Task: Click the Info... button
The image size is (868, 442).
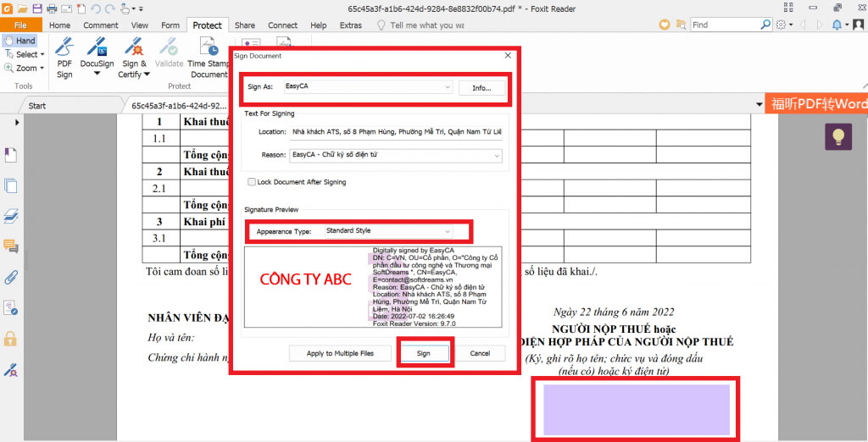Action: (x=481, y=88)
